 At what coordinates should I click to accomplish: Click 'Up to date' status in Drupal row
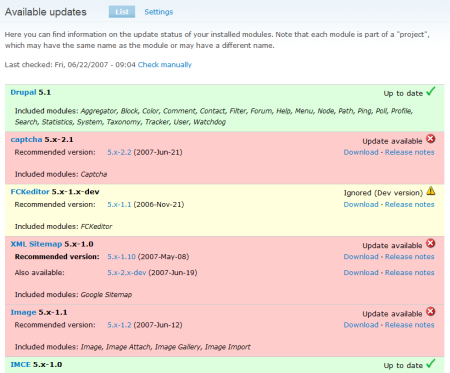[x=403, y=94]
